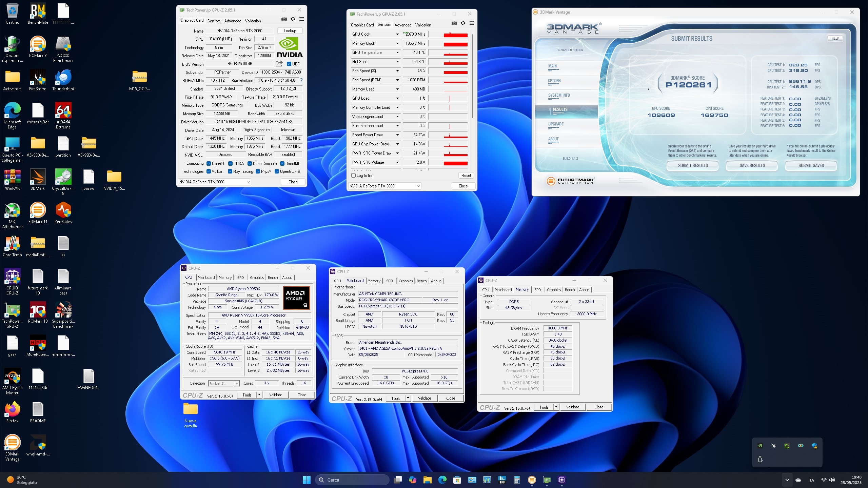
Task: Open 3DMark Vantage desktop icon
Action: click(13, 448)
